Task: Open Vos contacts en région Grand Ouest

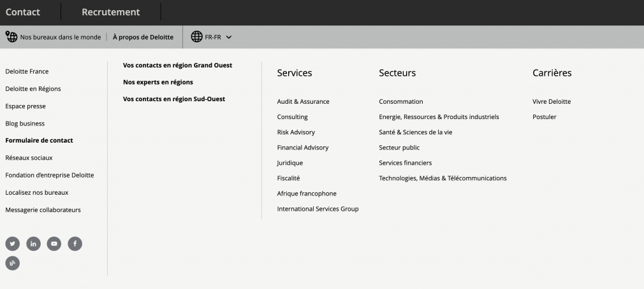Action: coord(177,65)
